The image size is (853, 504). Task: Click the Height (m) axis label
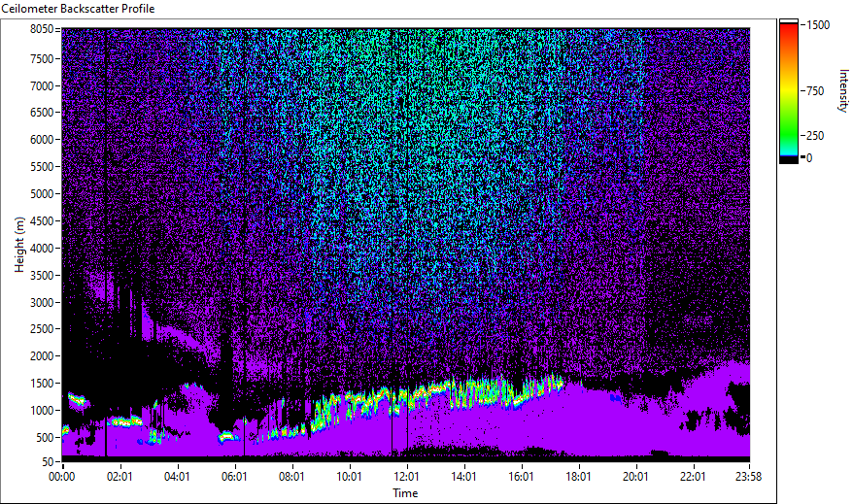(x=19, y=245)
